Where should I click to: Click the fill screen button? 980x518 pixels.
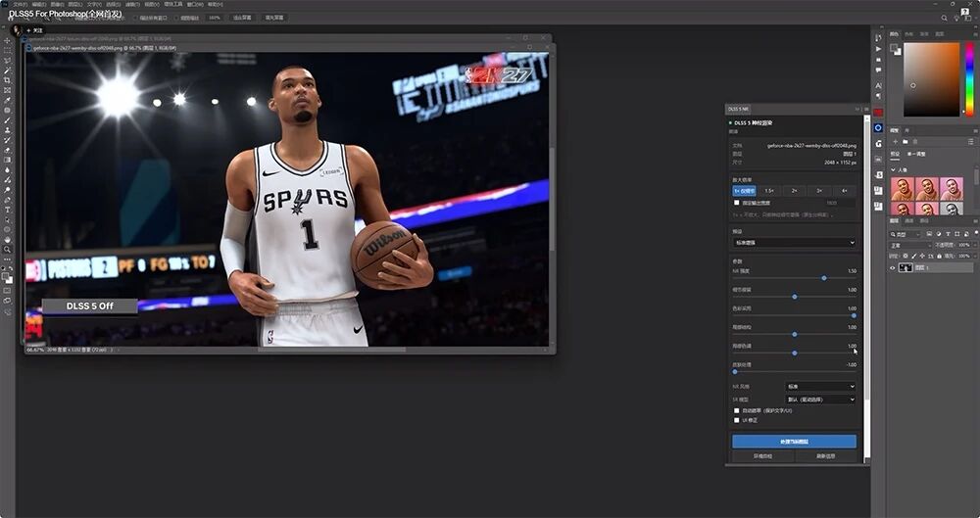pyautogui.click(x=273, y=18)
